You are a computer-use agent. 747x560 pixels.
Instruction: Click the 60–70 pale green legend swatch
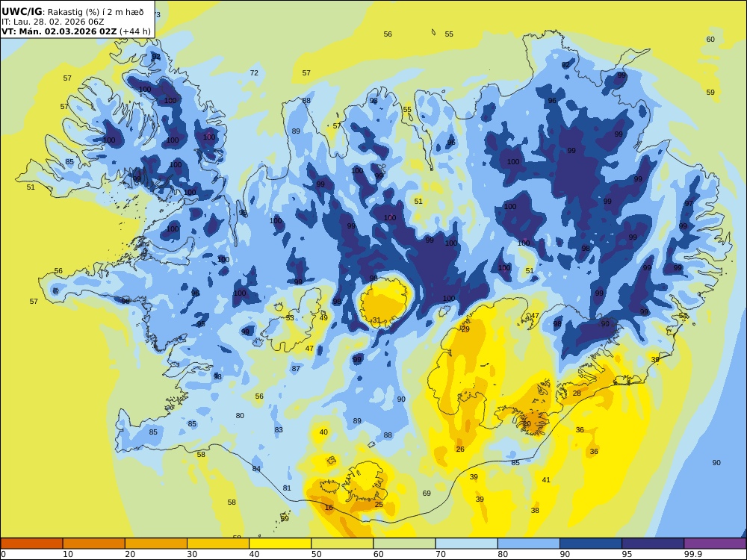404,544
